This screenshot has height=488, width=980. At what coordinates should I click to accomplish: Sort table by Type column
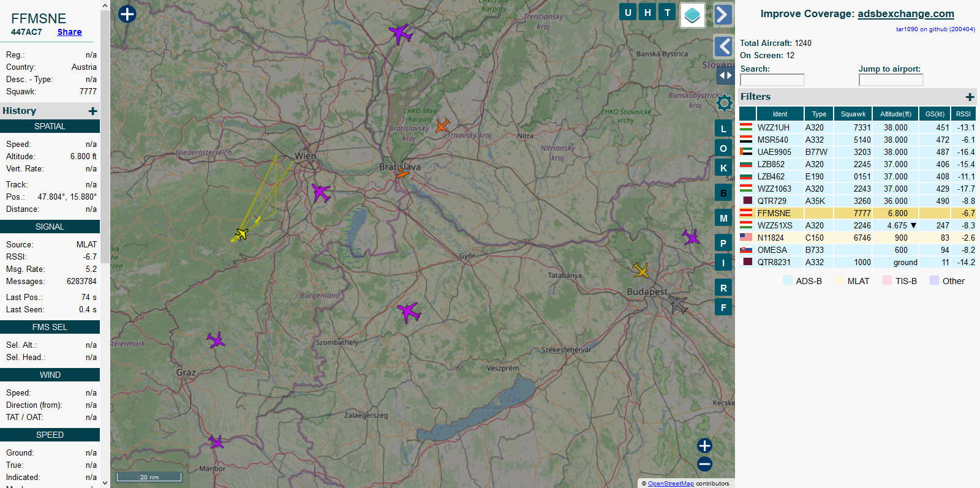click(x=819, y=114)
